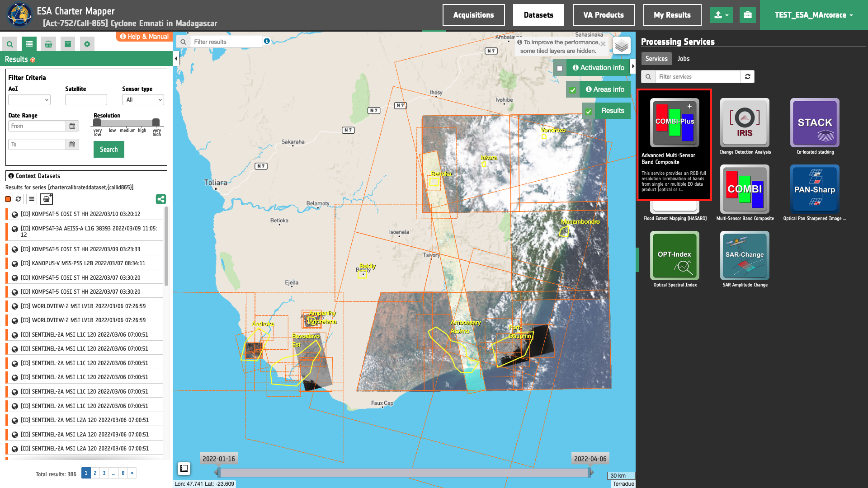The width and height of the screenshot is (868, 488).
Task: Click the map ruler measurement tool
Action: click(x=184, y=469)
